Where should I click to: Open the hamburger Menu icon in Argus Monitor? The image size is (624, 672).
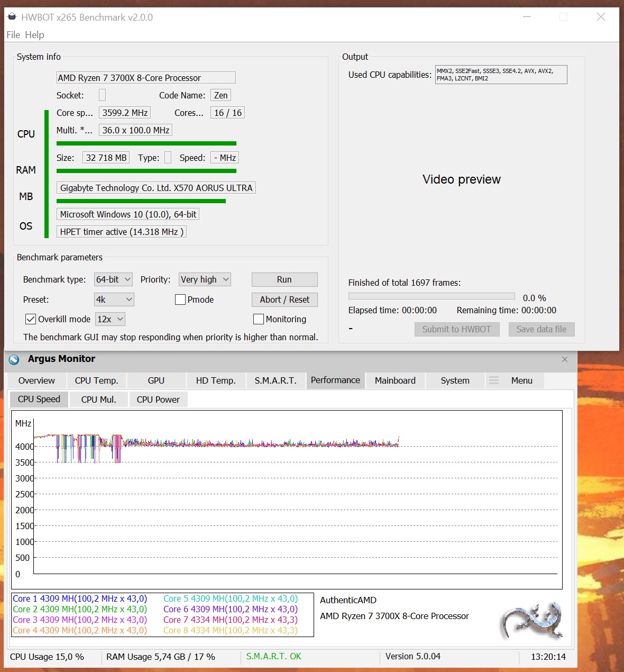tap(494, 380)
